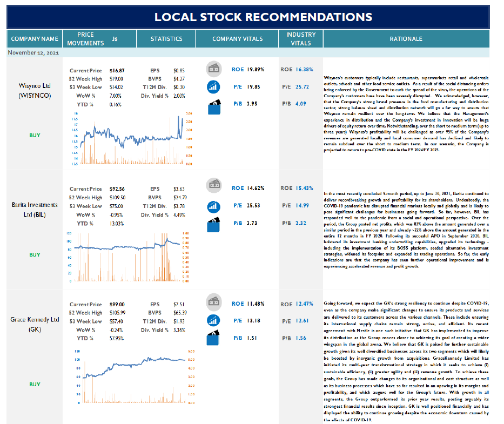Click the Barita rationale paragraph

coord(406,230)
